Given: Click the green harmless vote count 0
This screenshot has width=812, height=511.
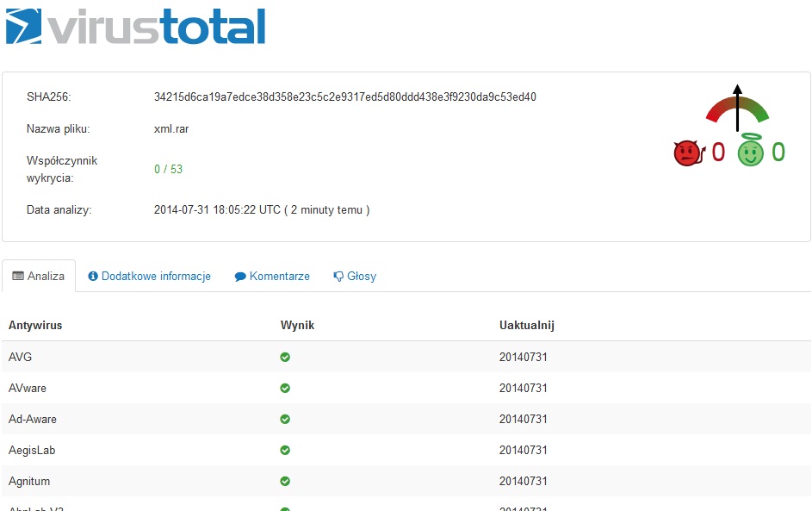Looking at the screenshot, I should coord(778,153).
